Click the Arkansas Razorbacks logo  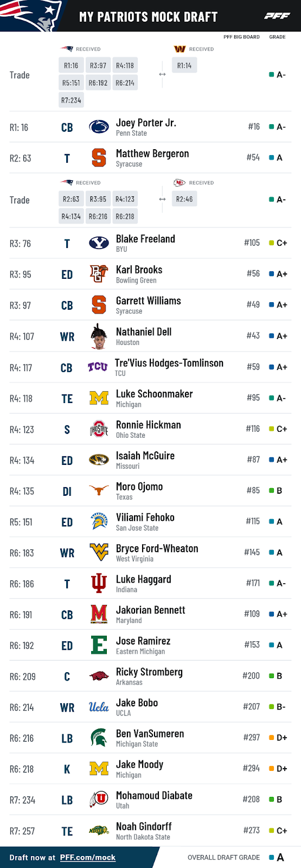[x=99, y=676]
